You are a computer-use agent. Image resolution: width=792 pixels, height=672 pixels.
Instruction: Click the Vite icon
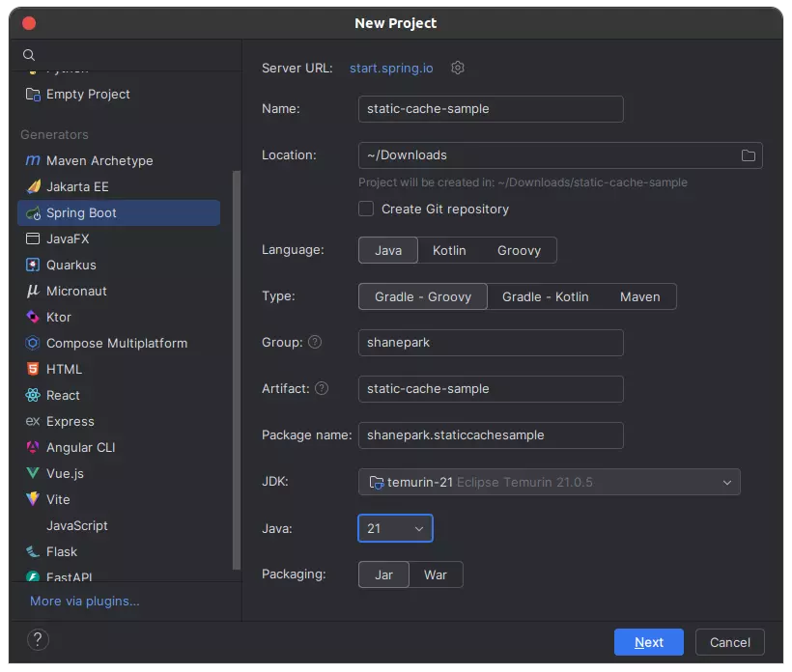click(x=33, y=499)
